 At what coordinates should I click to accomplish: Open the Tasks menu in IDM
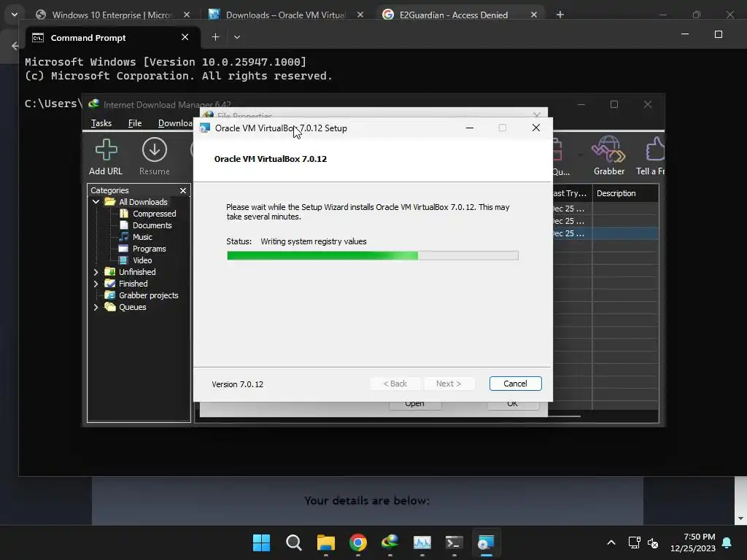click(x=101, y=123)
